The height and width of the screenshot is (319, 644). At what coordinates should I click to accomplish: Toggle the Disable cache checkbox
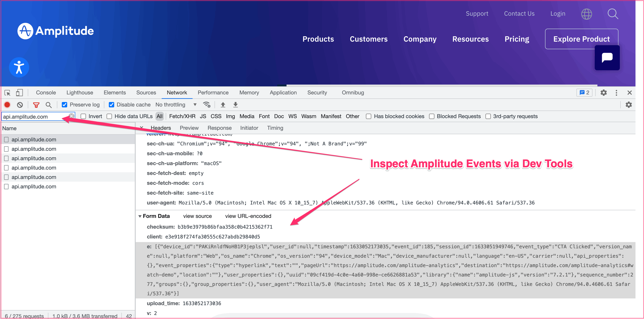click(x=111, y=105)
